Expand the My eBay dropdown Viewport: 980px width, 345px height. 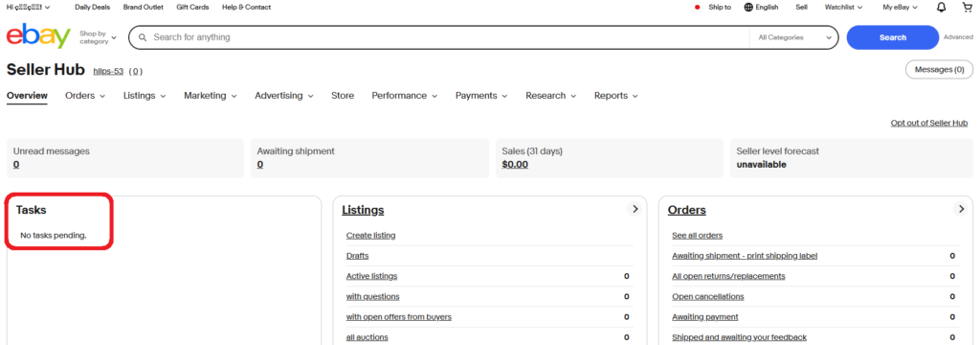pos(900,8)
